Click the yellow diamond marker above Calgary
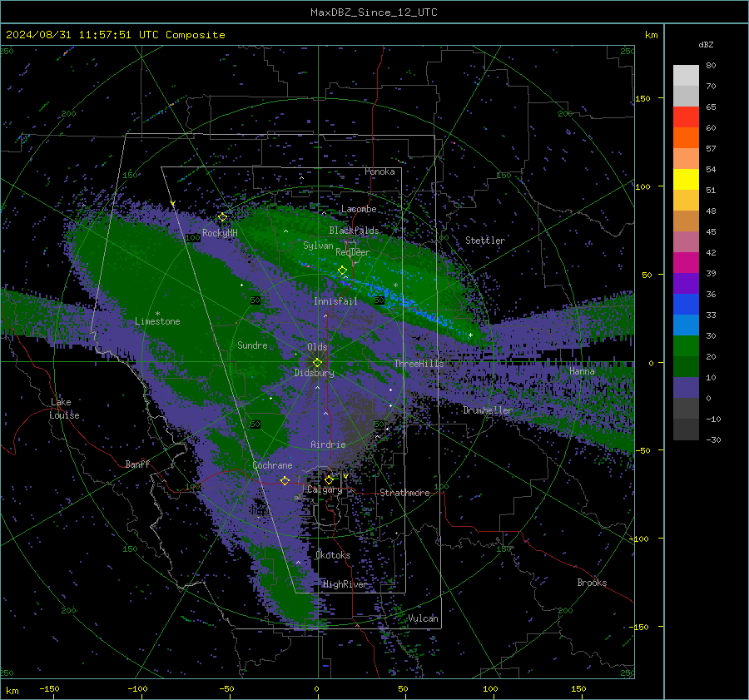Viewport: 749px width, 700px height. pos(329,479)
